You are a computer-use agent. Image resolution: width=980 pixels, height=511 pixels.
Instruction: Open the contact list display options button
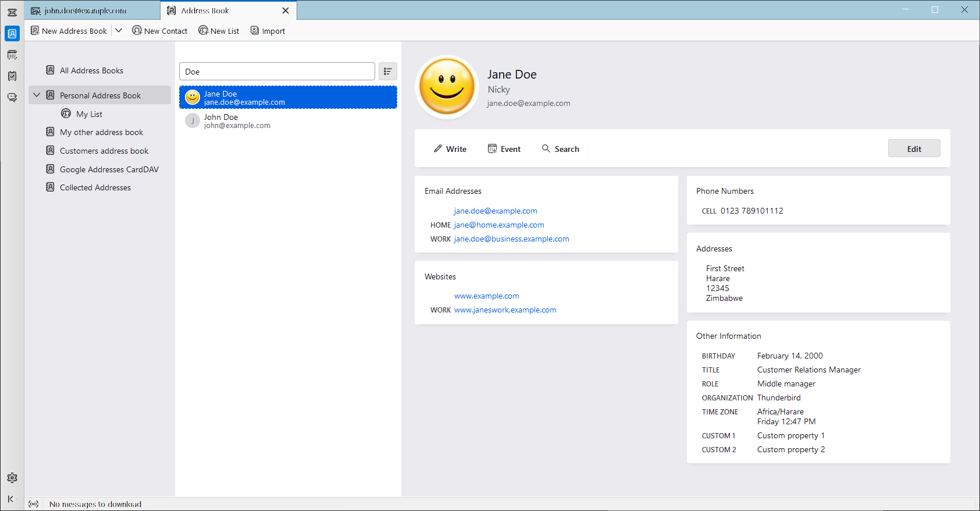[388, 72]
